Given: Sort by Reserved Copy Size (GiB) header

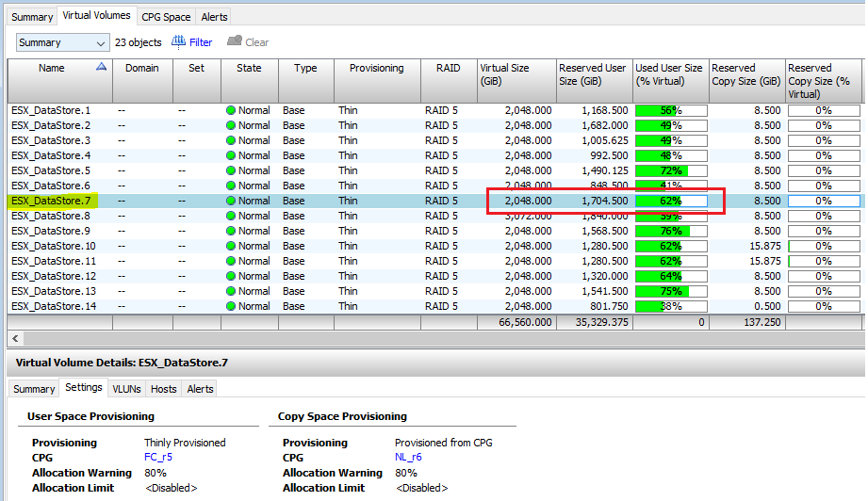Looking at the screenshot, I should [746, 81].
